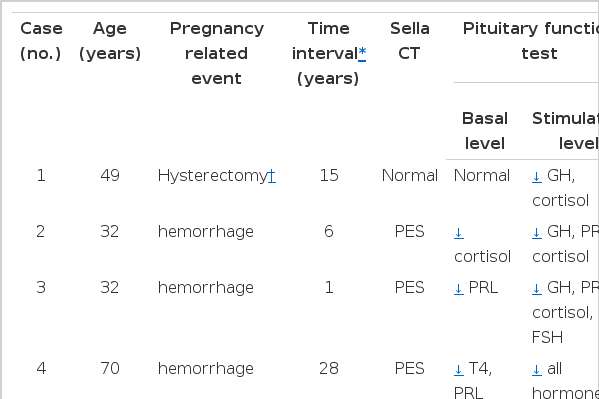Click down-arrow link before GH in case 1
Screen dimensions: 599x399
[x=537, y=176]
